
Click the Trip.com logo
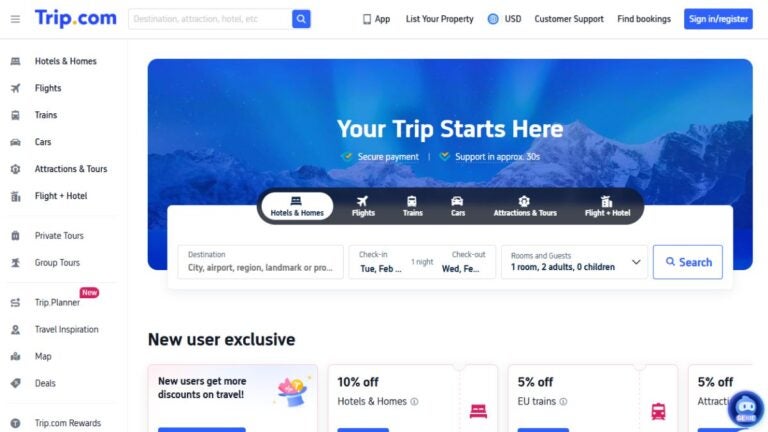pos(75,18)
